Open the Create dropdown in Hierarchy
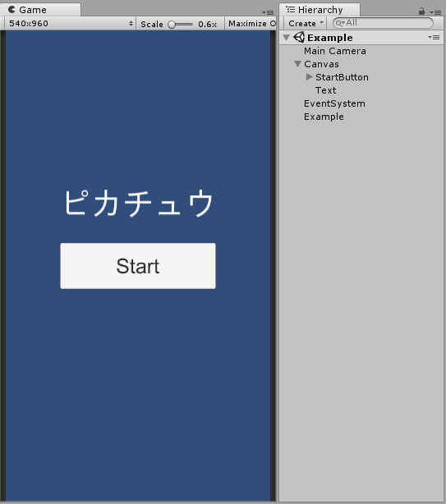The width and height of the screenshot is (446, 504). [x=305, y=24]
